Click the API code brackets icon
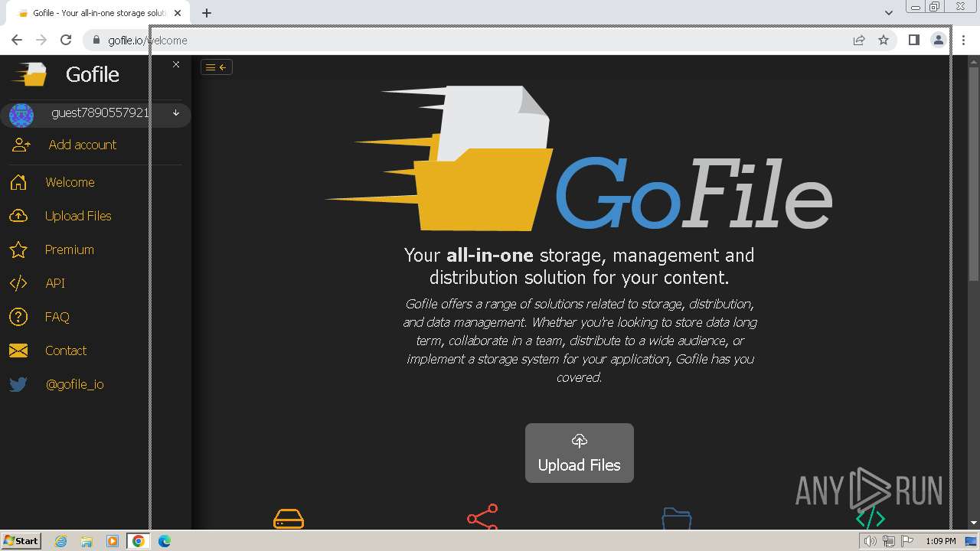980x551 pixels. click(18, 283)
